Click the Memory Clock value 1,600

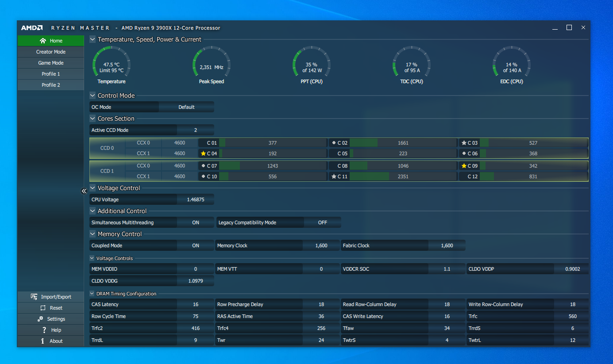(x=321, y=245)
